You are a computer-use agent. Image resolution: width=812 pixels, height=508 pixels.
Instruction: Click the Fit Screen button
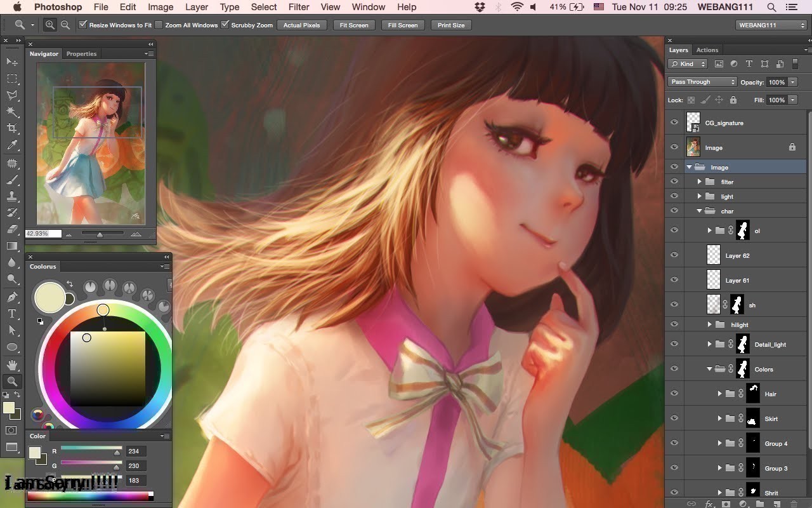point(353,25)
